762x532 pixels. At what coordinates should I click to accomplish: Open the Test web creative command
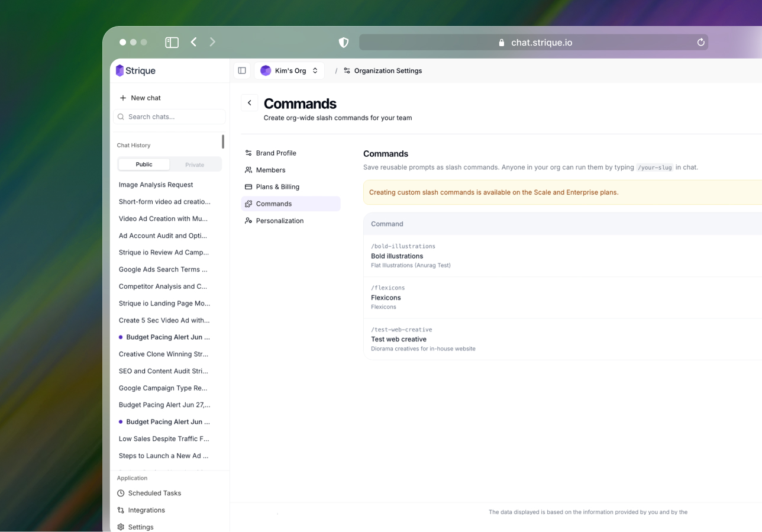tap(563, 339)
